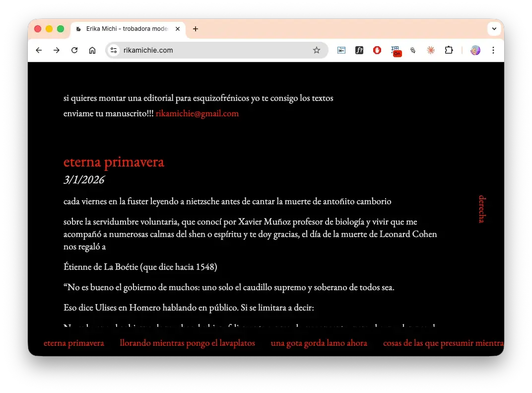The width and height of the screenshot is (532, 393).
Task: Open cosas de las que presumir link
Action: point(444,343)
